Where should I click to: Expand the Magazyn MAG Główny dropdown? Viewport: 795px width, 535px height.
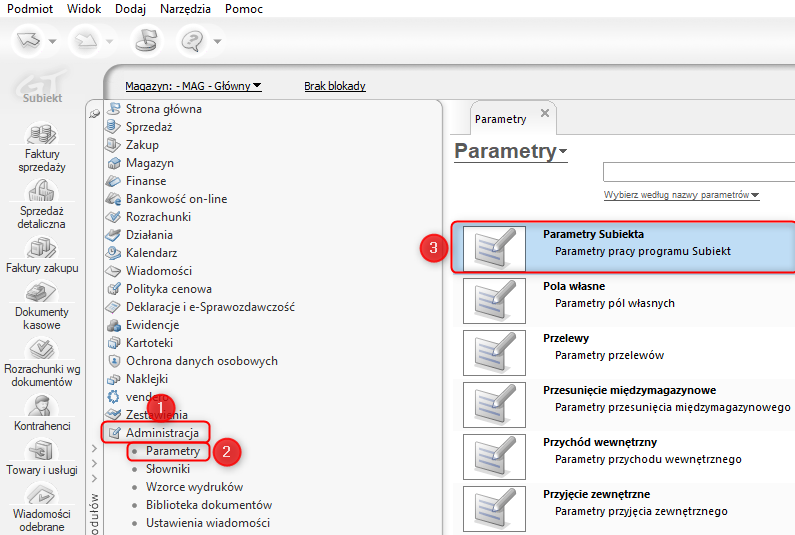pyautogui.click(x=193, y=86)
